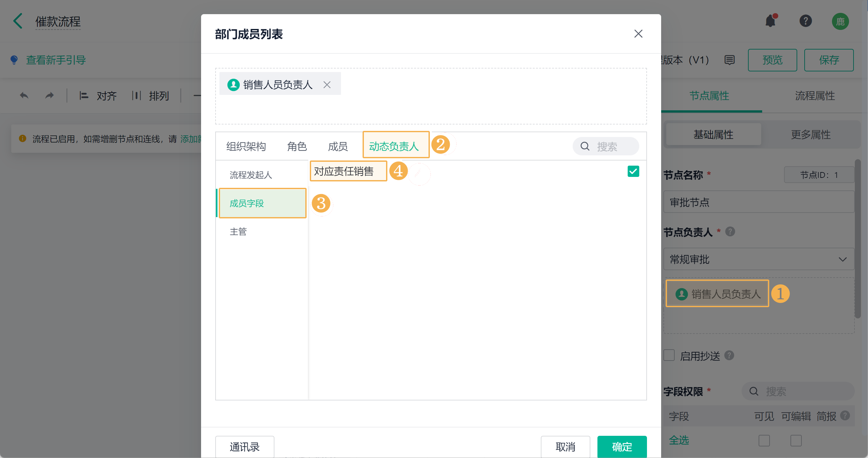
Task: Select 流程发起人 in the left list
Action: (x=251, y=175)
